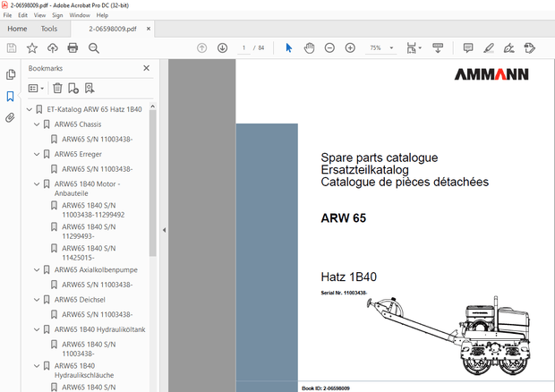This screenshot has height=392, width=555.
Task: Select ARW65 1B40 S/N 11299493- bookmark
Action: (89, 232)
